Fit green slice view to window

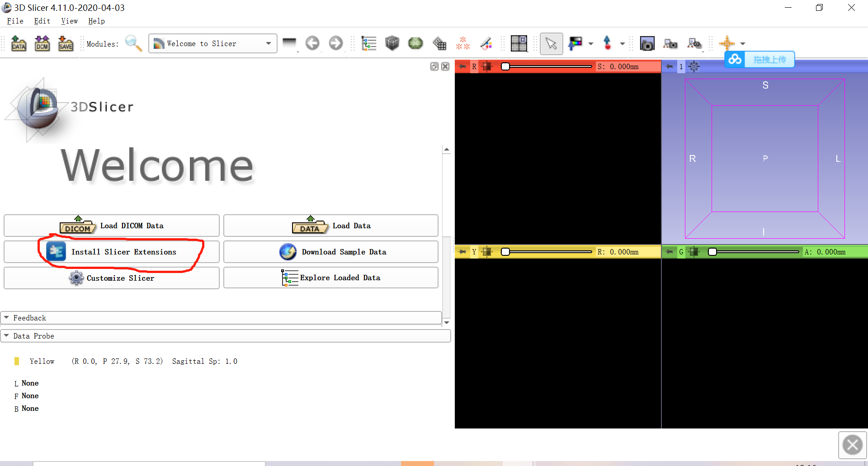tap(693, 252)
